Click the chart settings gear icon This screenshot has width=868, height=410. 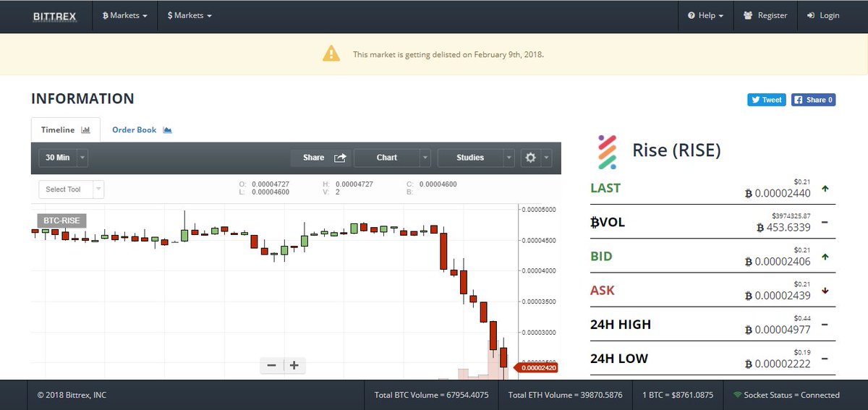coord(530,157)
